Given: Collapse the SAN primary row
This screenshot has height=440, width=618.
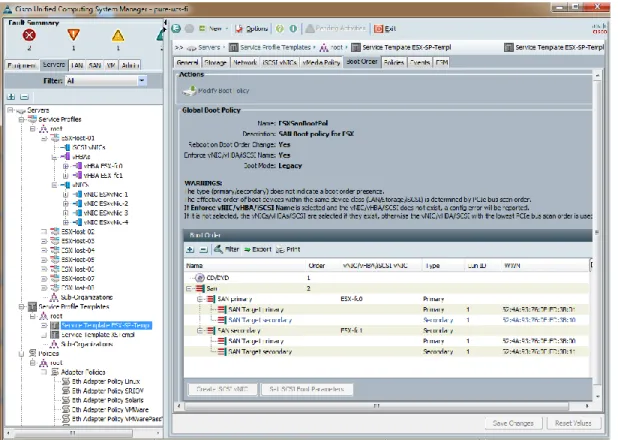Looking at the screenshot, I should tap(200, 299).
